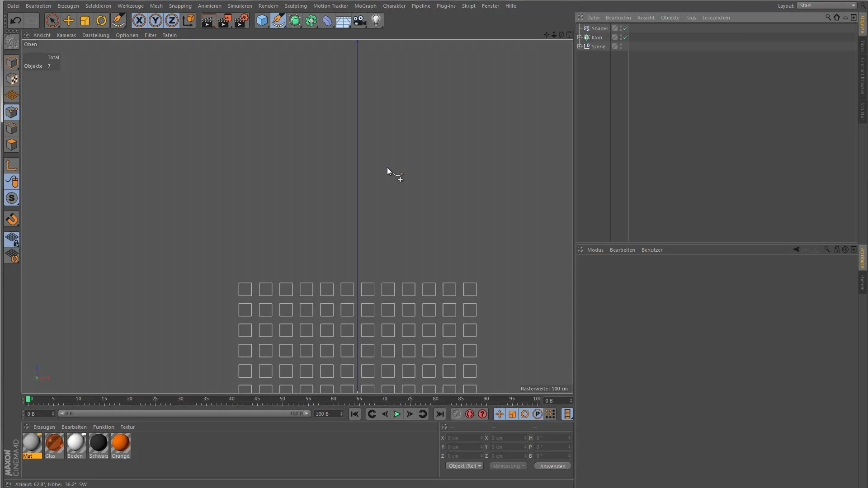
Task: Add a cube primitive object
Action: [262, 20]
